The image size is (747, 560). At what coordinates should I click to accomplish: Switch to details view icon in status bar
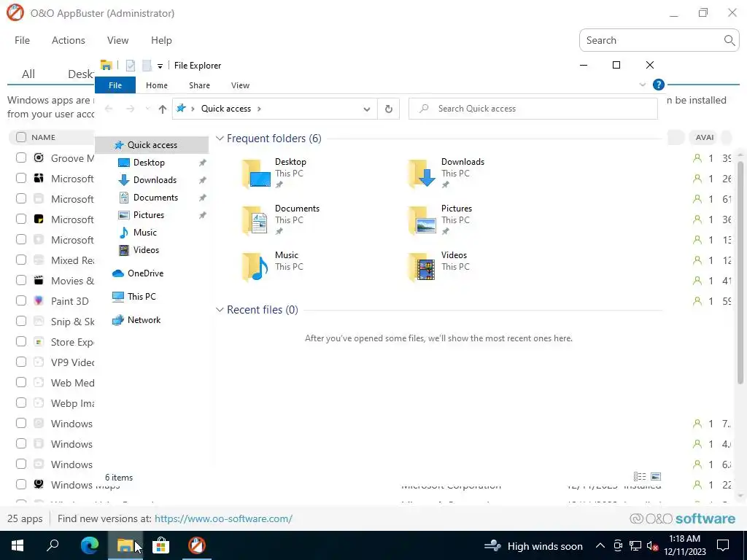640,476
